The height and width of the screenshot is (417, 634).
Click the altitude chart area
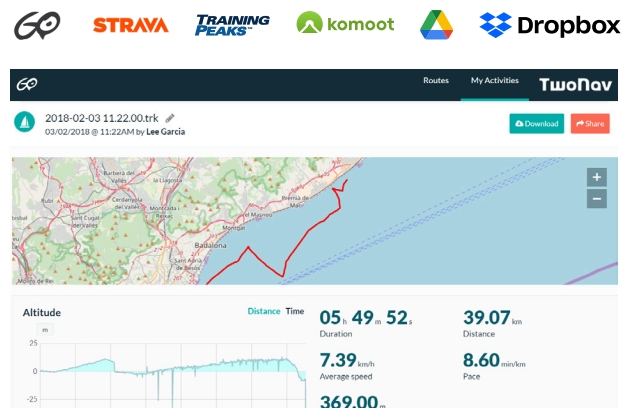[x=173, y=375]
